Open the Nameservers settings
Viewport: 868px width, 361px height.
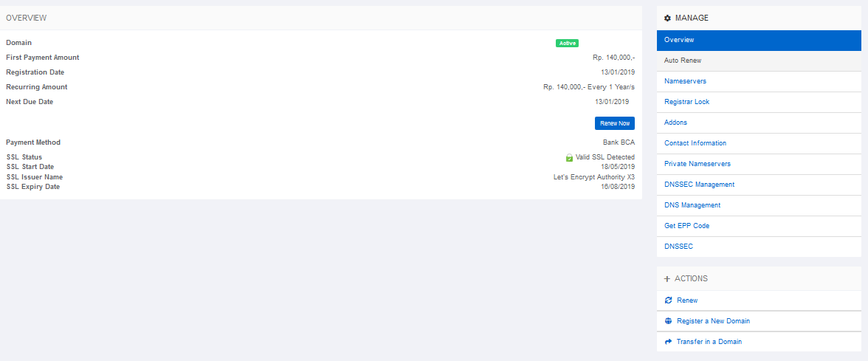click(x=759, y=81)
